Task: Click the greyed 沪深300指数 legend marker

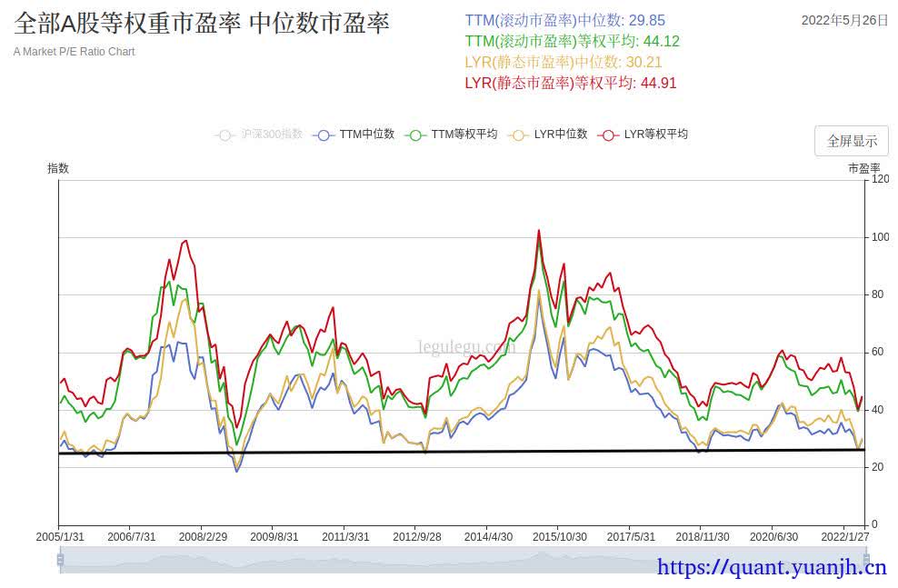Action: 225,135
